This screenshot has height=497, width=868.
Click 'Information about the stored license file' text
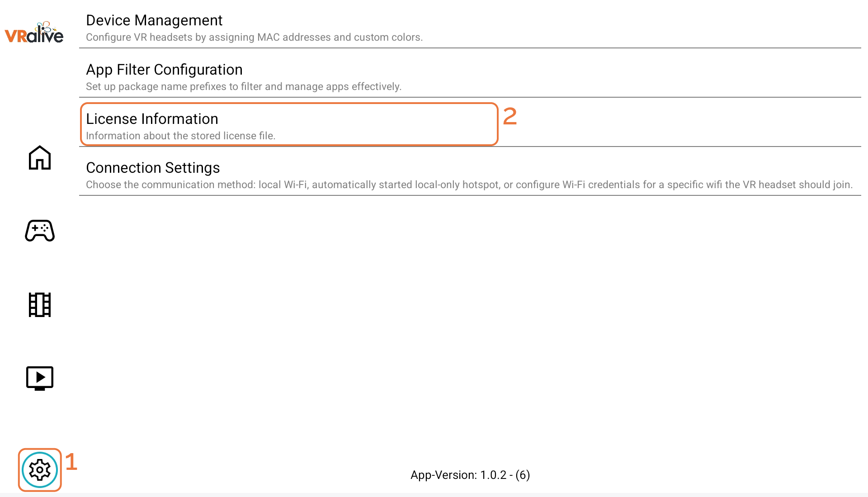pos(180,136)
